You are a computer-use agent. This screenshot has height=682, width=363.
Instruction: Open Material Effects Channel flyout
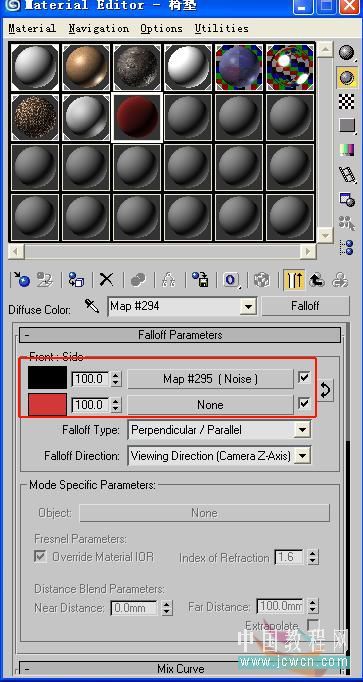231,280
